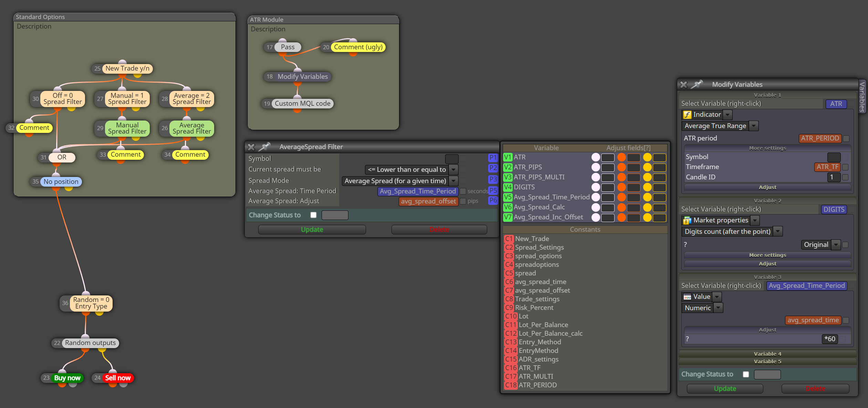The image size is (868, 408).
Task: Tick the checkbox next to ATR_PERIOD field
Action: click(846, 138)
